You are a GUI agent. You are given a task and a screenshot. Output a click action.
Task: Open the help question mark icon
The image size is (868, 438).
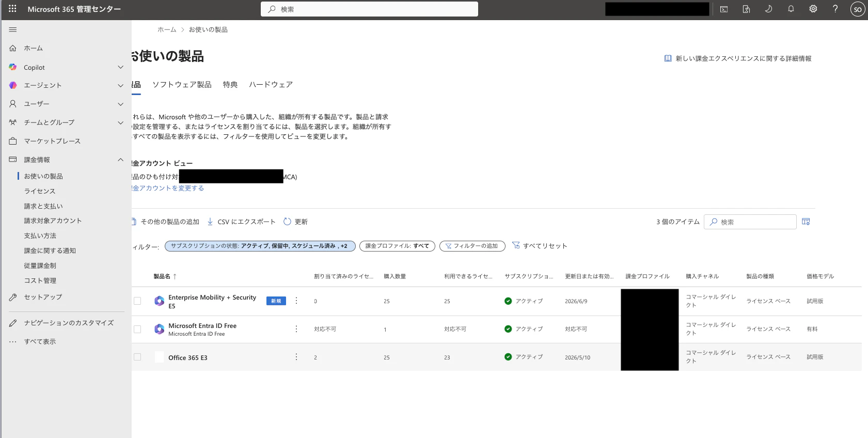[835, 9]
